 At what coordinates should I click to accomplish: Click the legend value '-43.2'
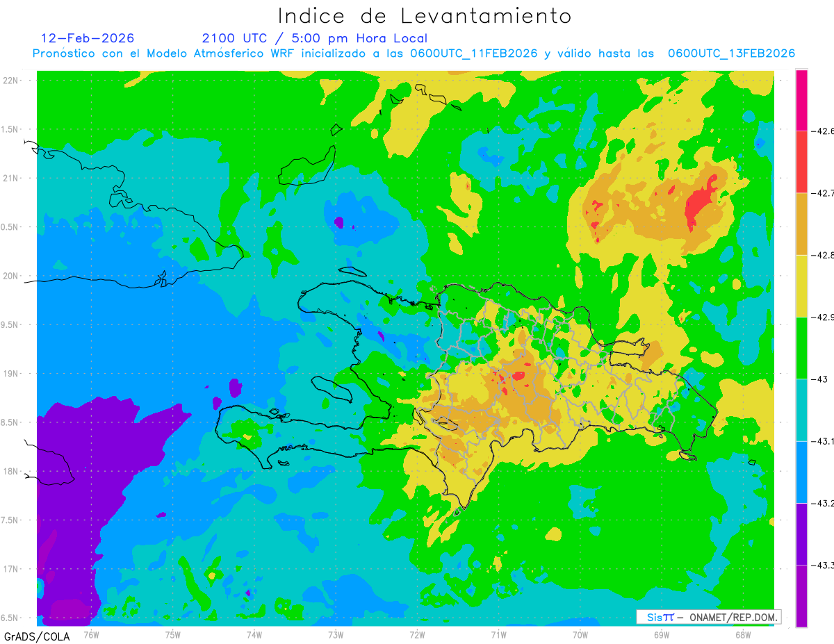(823, 503)
